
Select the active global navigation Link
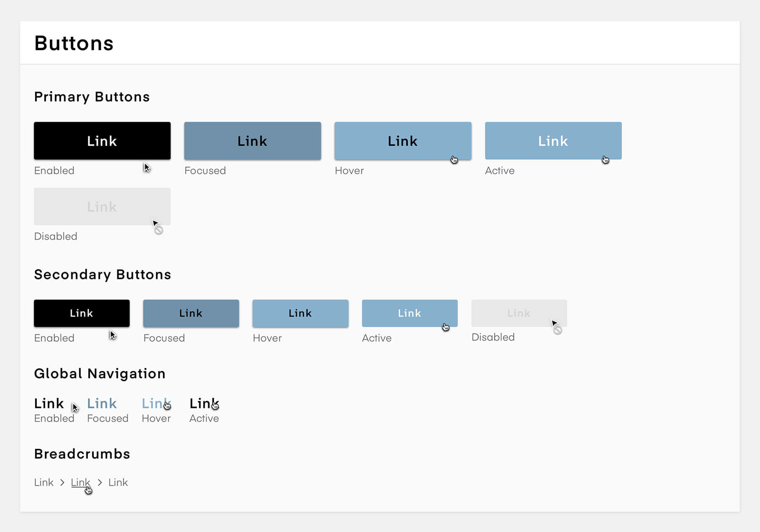(x=203, y=403)
